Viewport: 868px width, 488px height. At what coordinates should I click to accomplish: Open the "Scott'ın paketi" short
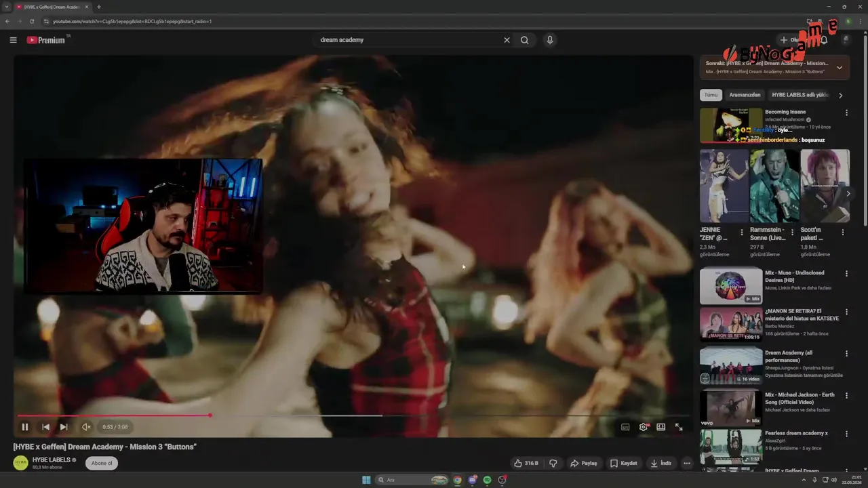[x=825, y=186]
